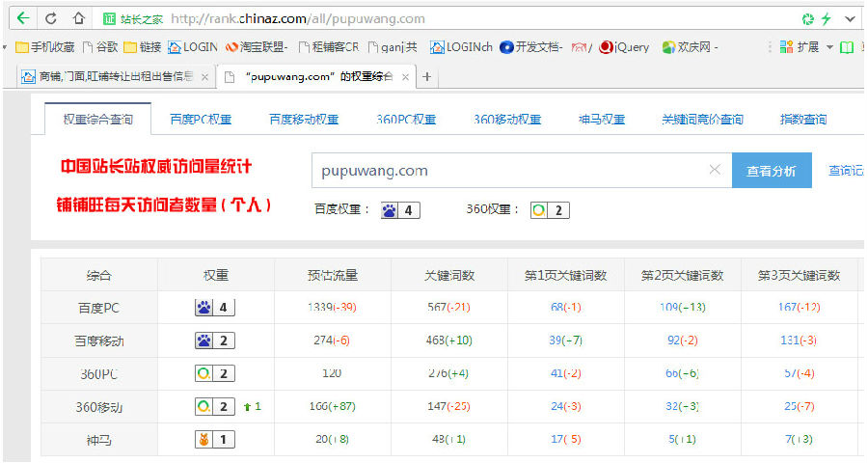
Task: Click 百度PC traffic value 1339(-39)
Action: coord(332,308)
